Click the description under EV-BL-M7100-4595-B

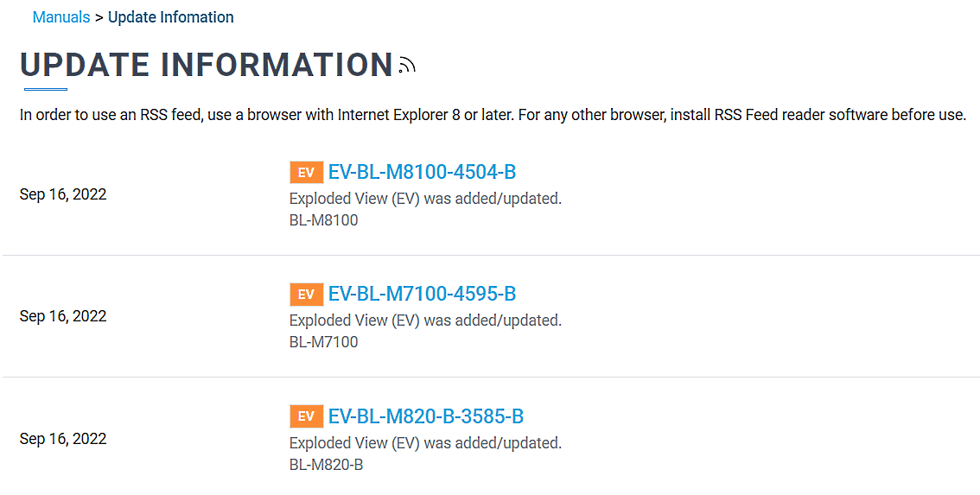[425, 320]
